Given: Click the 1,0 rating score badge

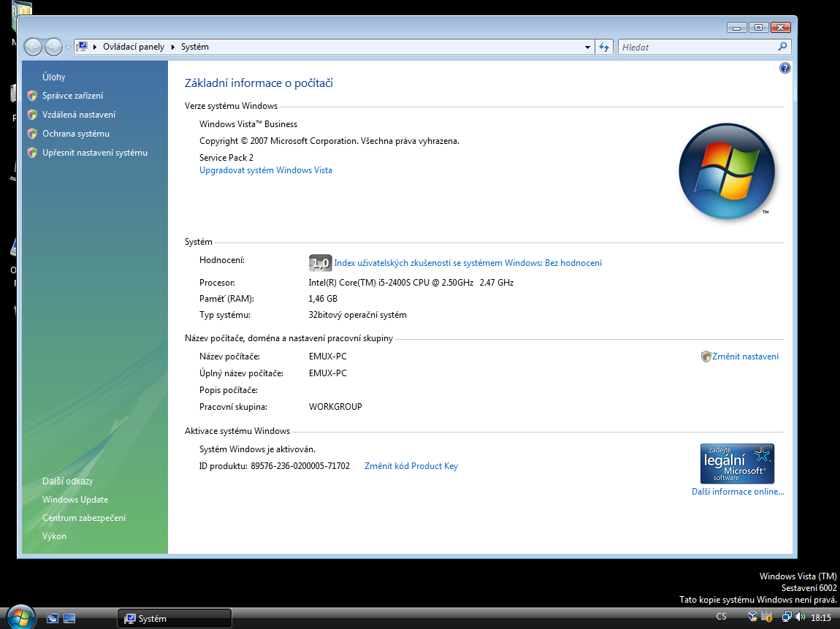Looking at the screenshot, I should (x=321, y=262).
